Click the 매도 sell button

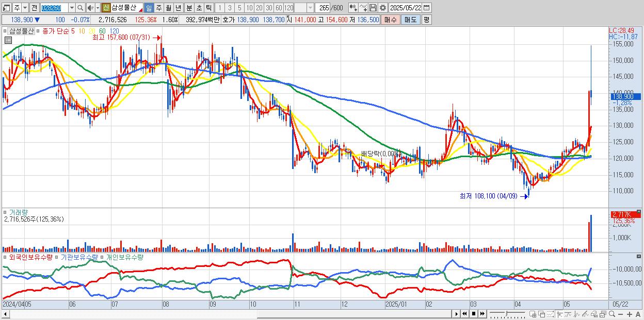410,20
